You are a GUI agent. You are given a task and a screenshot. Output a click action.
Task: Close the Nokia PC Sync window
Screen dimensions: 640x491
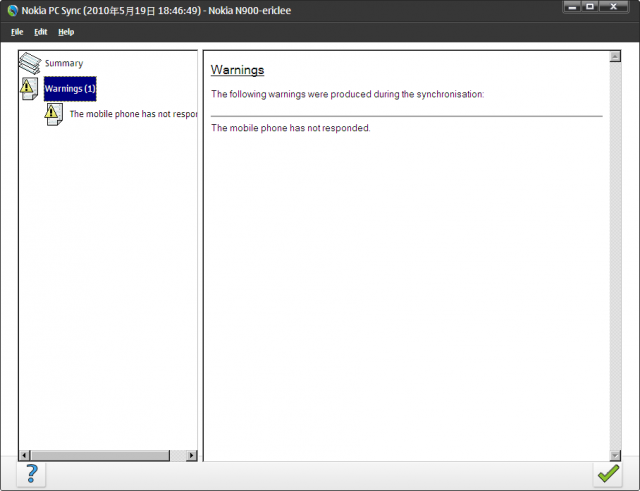(x=613, y=7)
